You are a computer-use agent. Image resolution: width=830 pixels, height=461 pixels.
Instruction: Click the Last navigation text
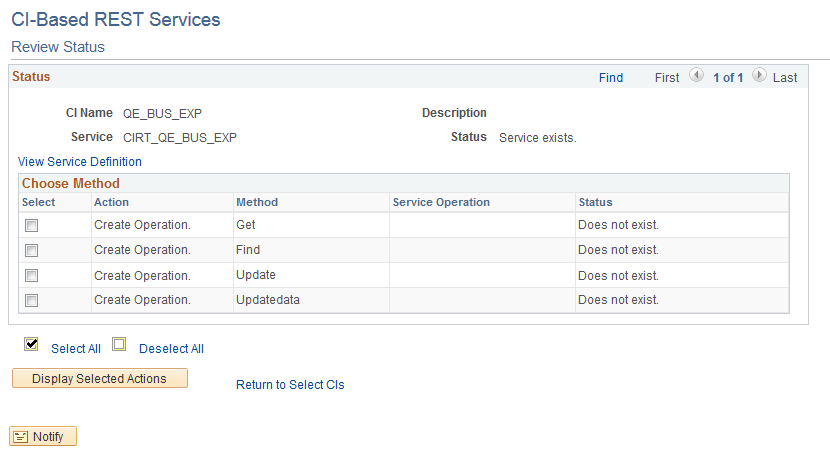pyautogui.click(x=785, y=78)
